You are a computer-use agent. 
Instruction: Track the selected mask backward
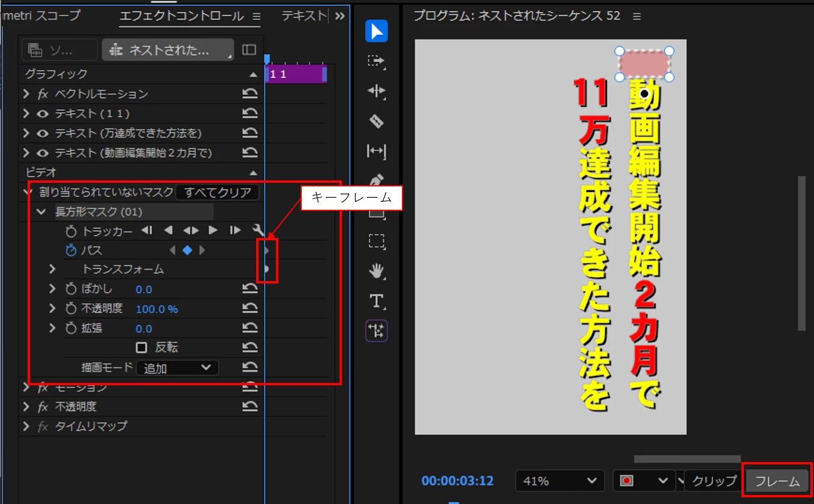point(169,231)
